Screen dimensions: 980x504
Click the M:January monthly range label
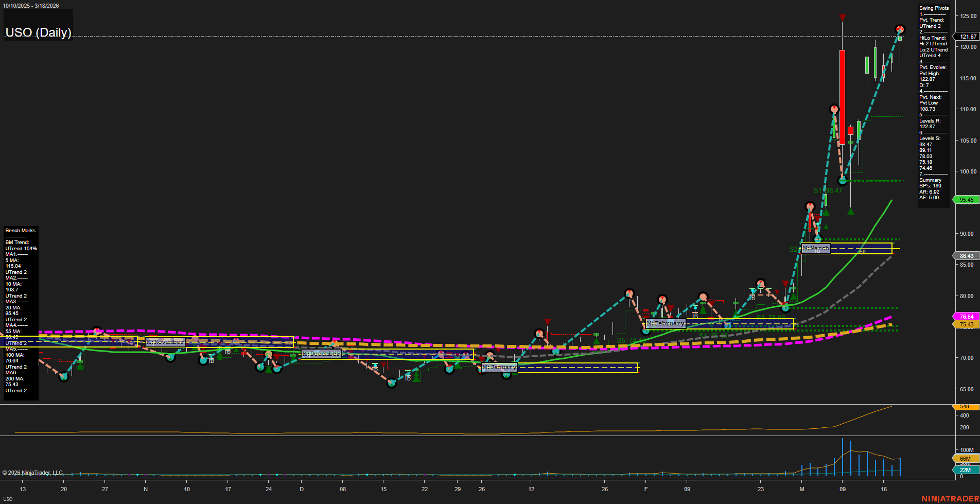click(499, 368)
